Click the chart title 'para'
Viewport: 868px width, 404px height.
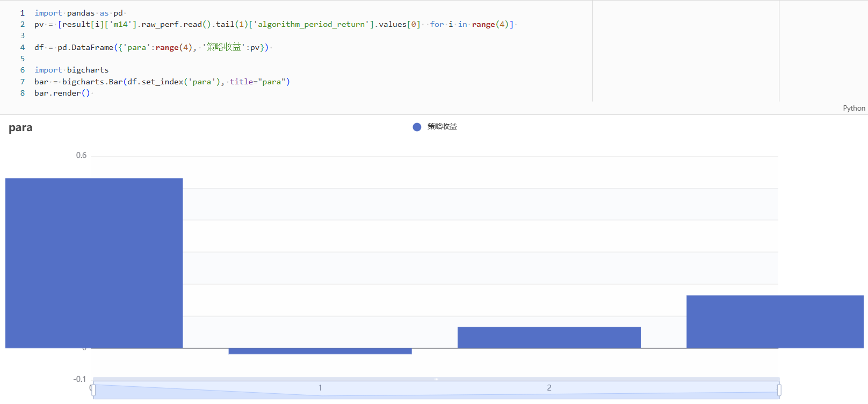(x=20, y=128)
